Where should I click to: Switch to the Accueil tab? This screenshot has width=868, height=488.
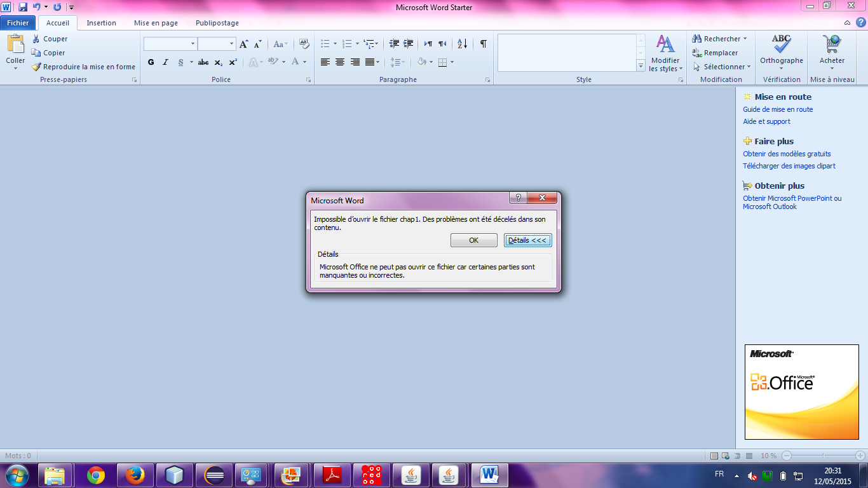click(58, 23)
